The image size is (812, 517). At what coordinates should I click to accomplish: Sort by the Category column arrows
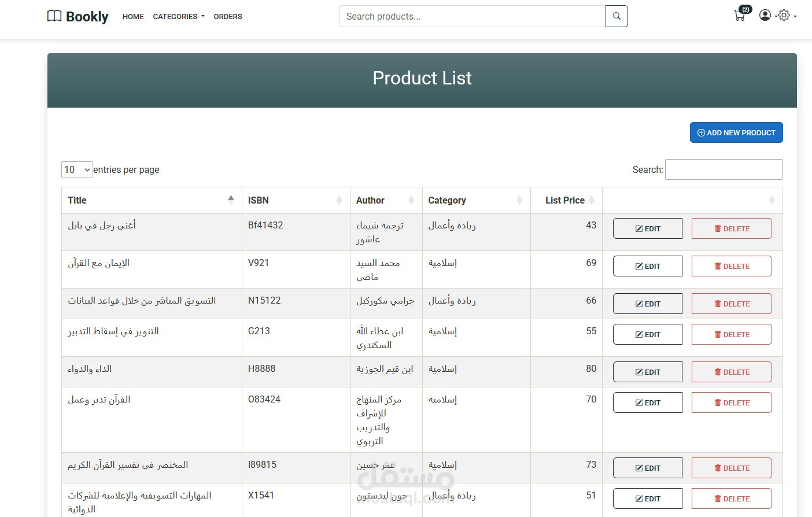tap(519, 200)
